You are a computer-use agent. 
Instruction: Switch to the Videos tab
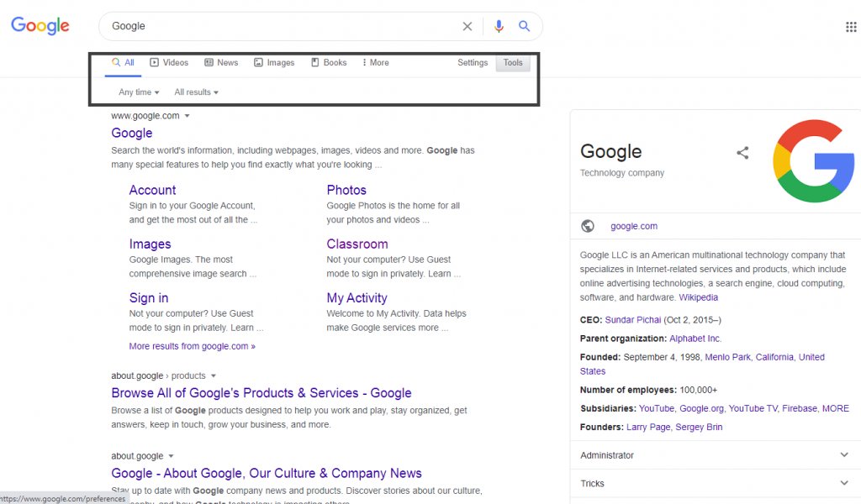tap(169, 62)
